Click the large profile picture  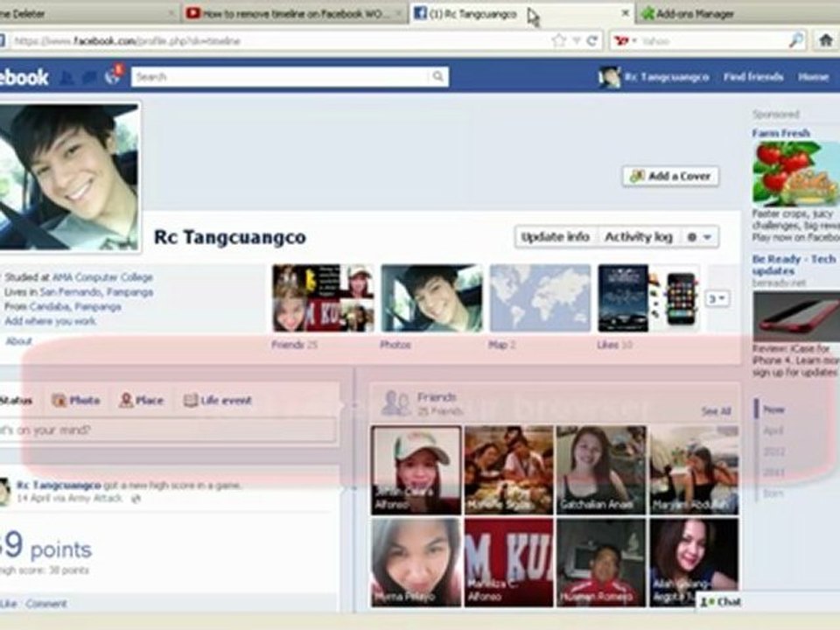(69, 178)
